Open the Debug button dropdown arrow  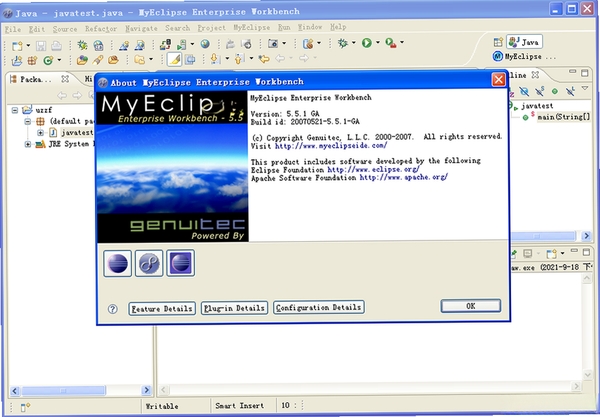[x=354, y=43]
